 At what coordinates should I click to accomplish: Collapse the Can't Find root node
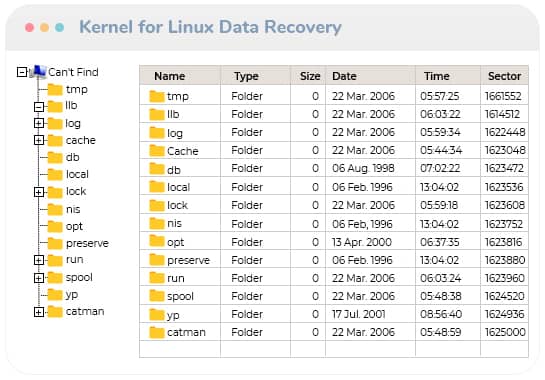pos(22,72)
